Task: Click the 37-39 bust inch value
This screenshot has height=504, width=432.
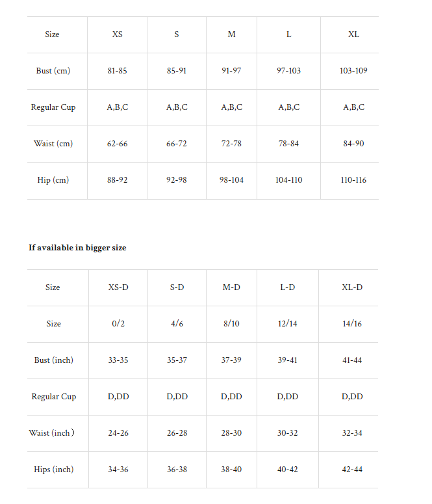Action: pos(231,360)
